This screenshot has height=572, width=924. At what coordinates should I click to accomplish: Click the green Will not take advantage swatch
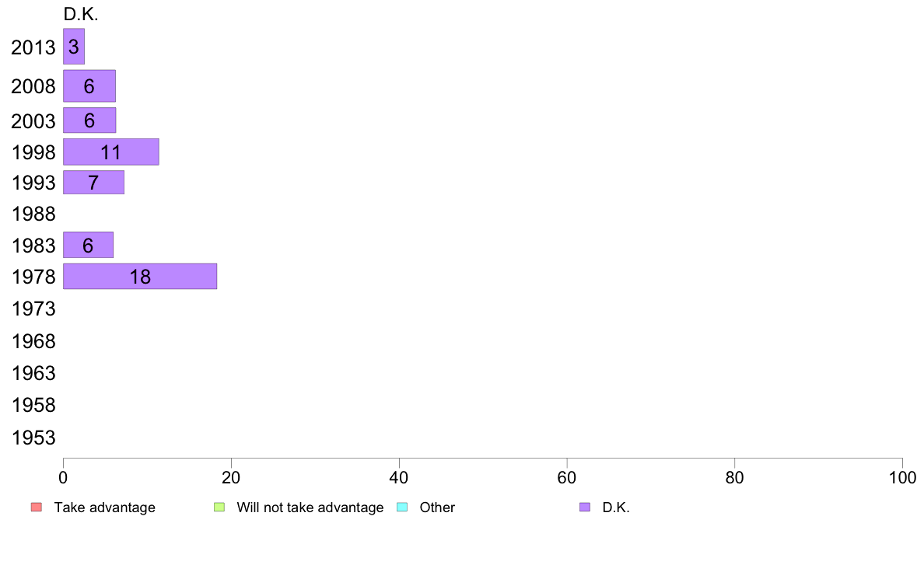[219, 507]
